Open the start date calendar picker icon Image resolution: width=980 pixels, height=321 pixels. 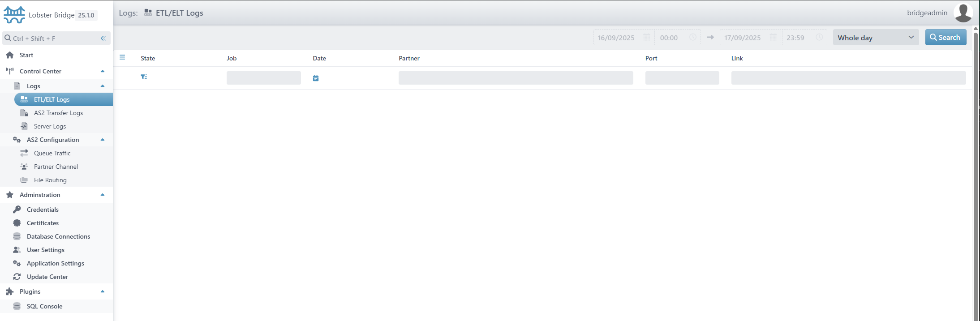click(x=646, y=38)
